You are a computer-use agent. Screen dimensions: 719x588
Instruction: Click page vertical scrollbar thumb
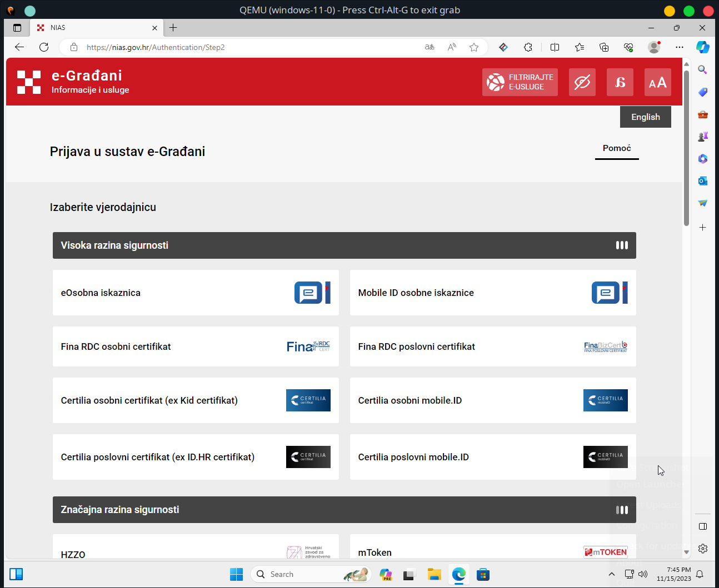[687, 148]
